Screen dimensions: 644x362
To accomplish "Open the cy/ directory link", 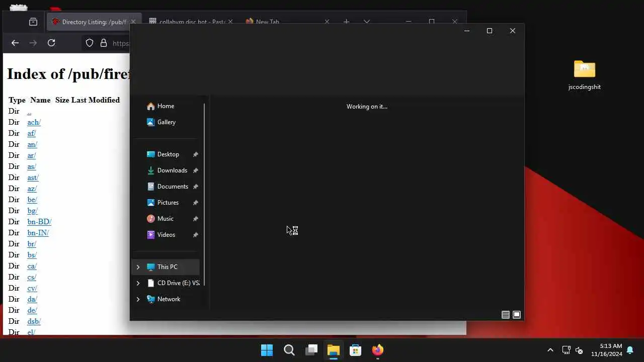I will click(32, 288).
